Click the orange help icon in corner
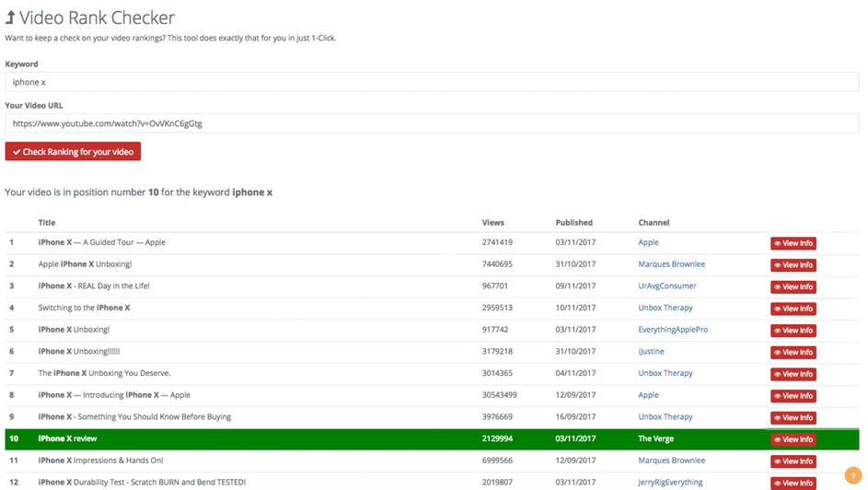This screenshot has height=490, width=868. [x=851, y=476]
